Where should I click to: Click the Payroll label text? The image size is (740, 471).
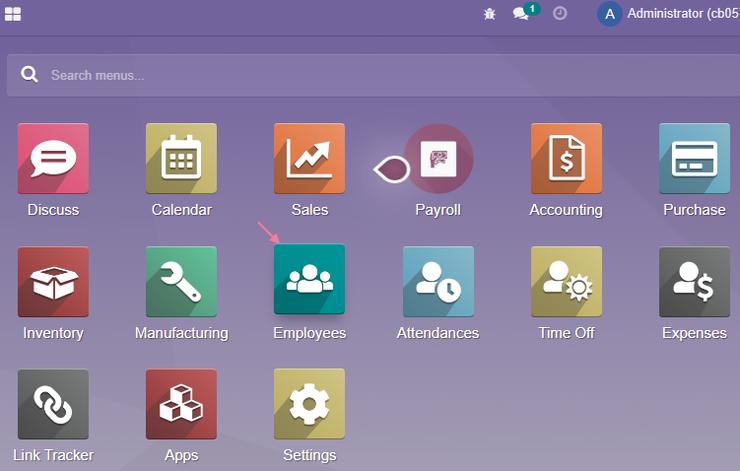(x=438, y=210)
